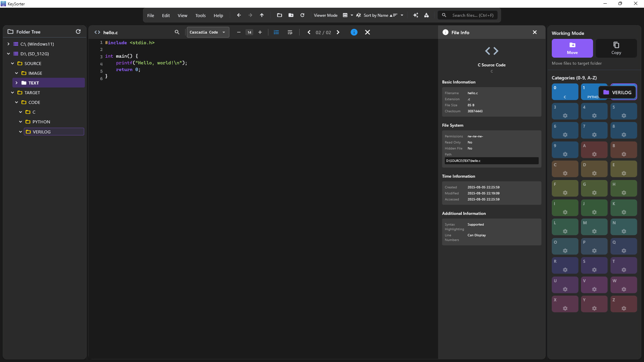Collapse the SOURCE folder in tree
644x362 pixels.
[13, 63]
